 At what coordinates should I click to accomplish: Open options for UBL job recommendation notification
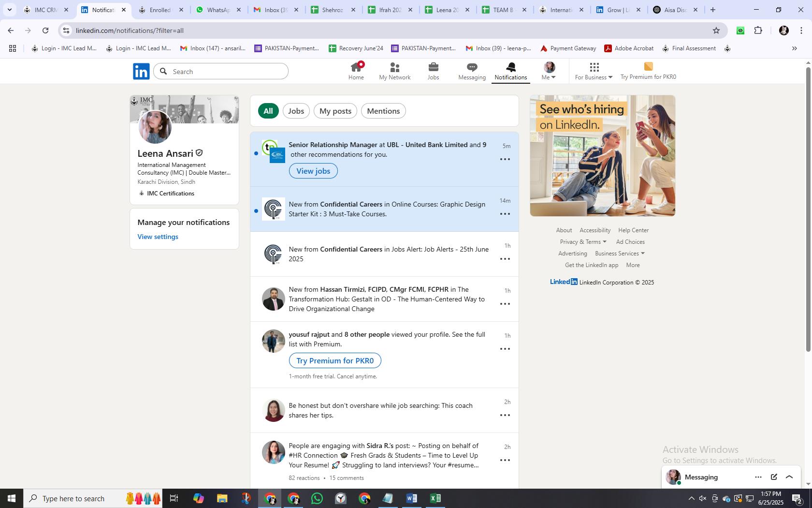pyautogui.click(x=505, y=159)
